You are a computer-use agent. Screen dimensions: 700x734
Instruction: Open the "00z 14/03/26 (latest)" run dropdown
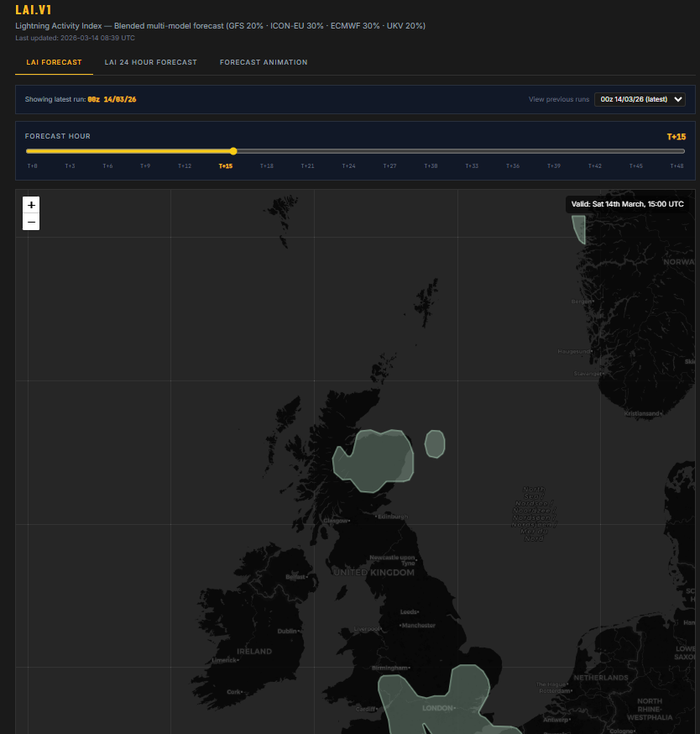(640, 98)
